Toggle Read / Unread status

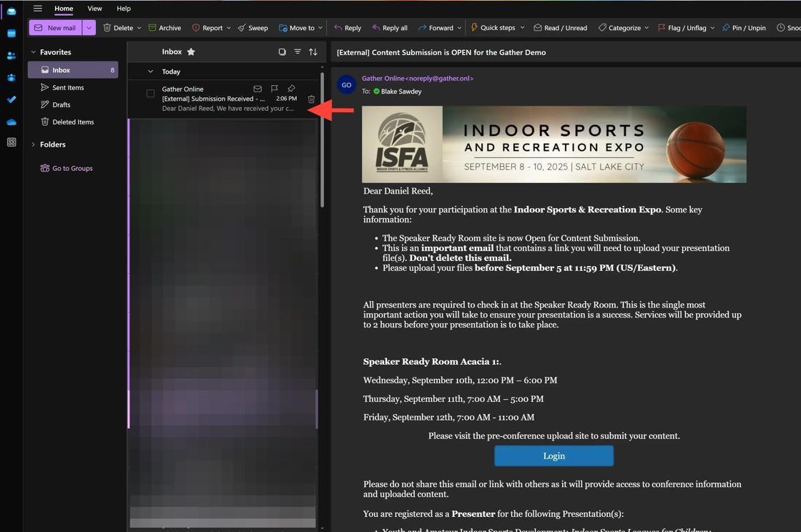point(561,28)
